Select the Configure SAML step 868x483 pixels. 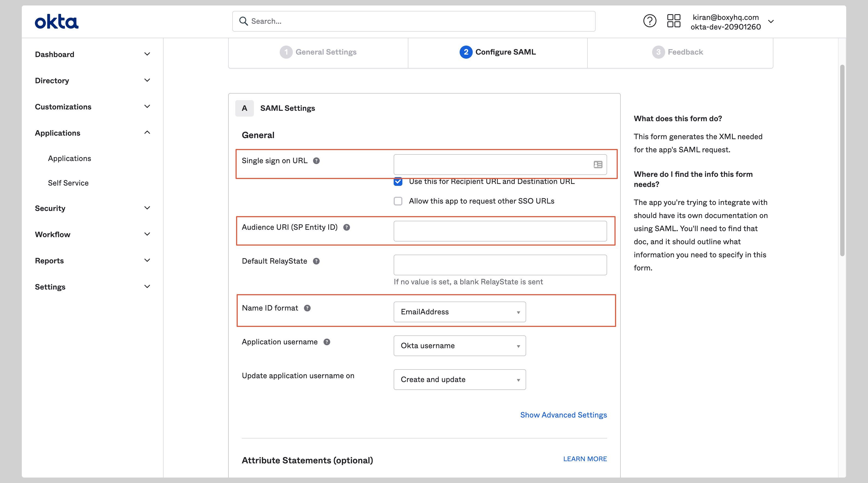pos(498,52)
